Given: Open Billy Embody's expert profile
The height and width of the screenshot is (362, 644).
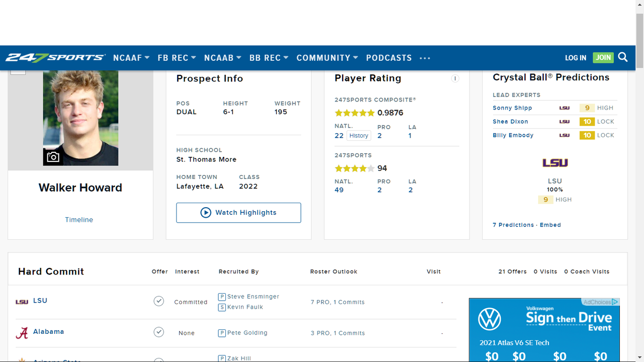Looking at the screenshot, I should point(513,135).
